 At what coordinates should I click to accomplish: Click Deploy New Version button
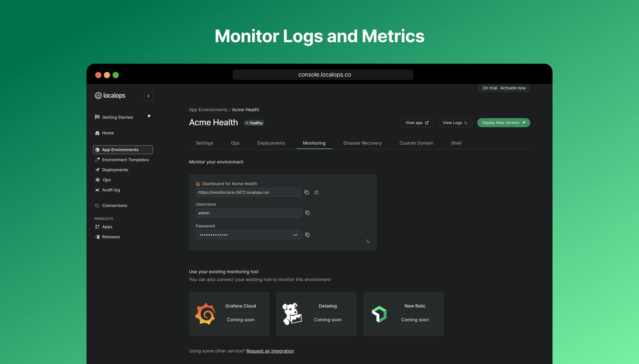(503, 123)
